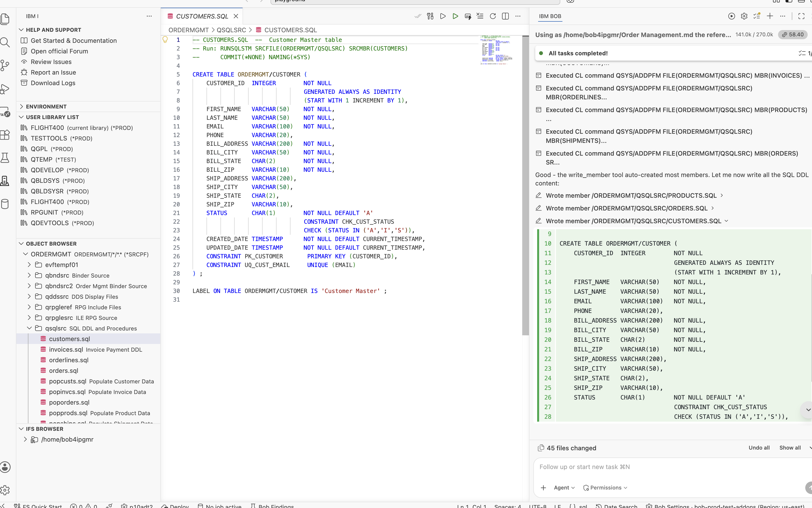This screenshot has width=812, height=508.
Task: Select the CUSTOMERS.SQL editor tab
Action: coord(202,16)
